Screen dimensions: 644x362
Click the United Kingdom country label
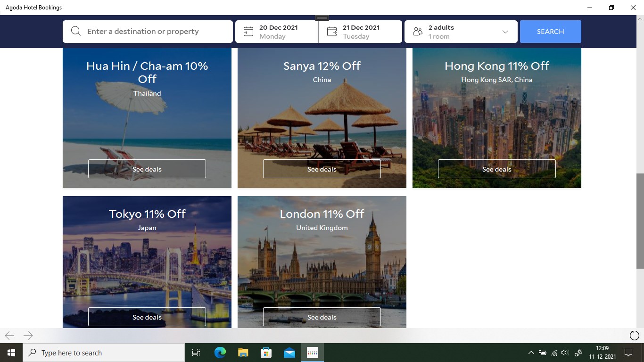tap(322, 228)
